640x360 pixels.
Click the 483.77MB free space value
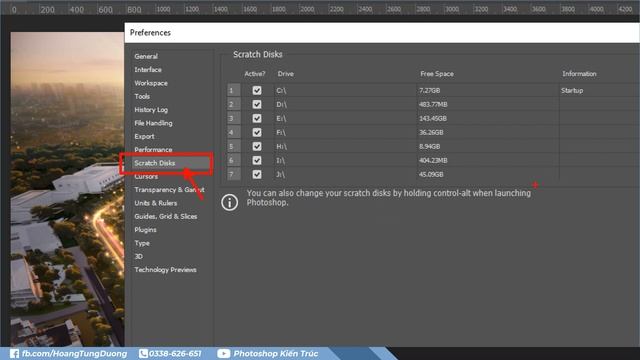pyautogui.click(x=433, y=104)
